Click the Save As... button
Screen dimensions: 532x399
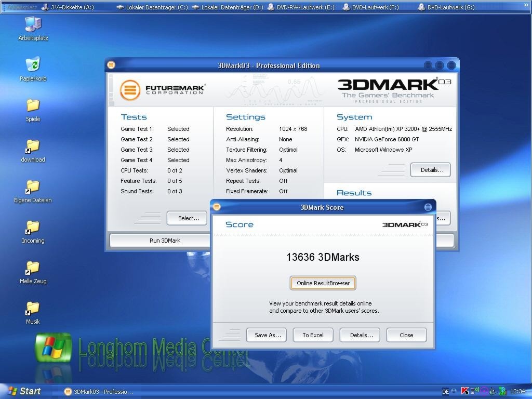click(267, 335)
